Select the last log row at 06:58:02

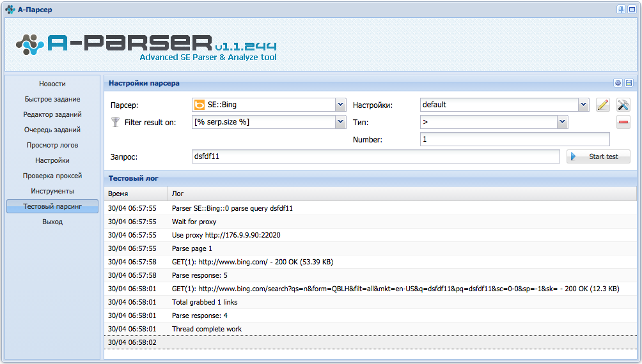point(370,342)
